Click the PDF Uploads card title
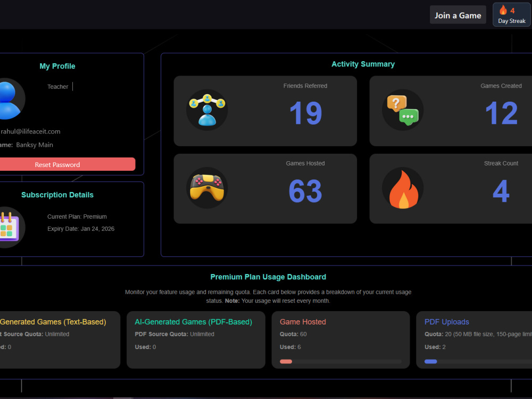The width and height of the screenshot is (532, 399). coord(447,322)
